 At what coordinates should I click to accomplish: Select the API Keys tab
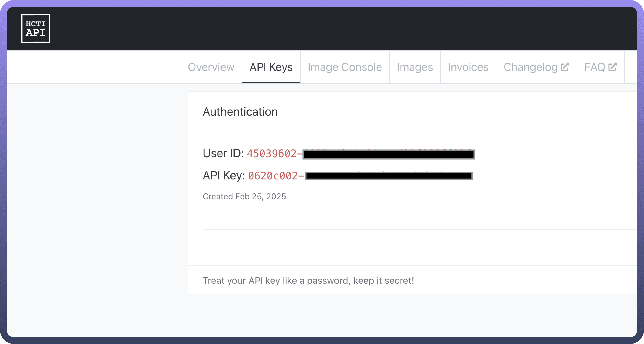click(x=271, y=67)
